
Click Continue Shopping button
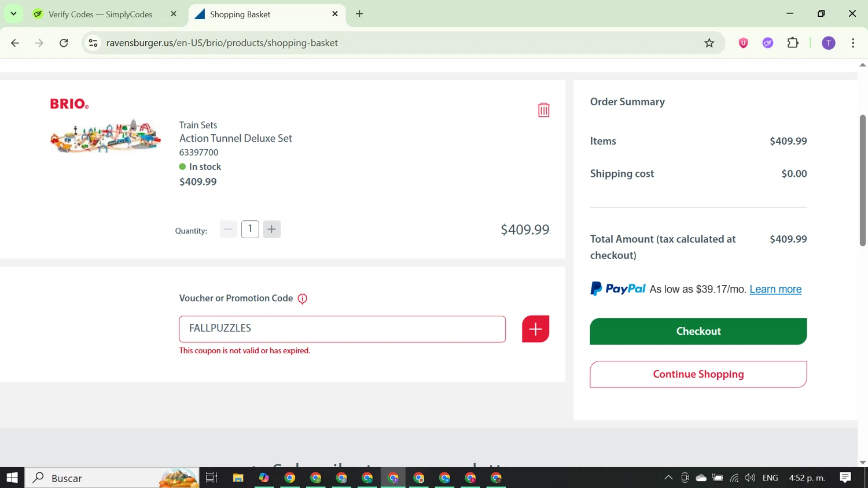[x=698, y=374]
